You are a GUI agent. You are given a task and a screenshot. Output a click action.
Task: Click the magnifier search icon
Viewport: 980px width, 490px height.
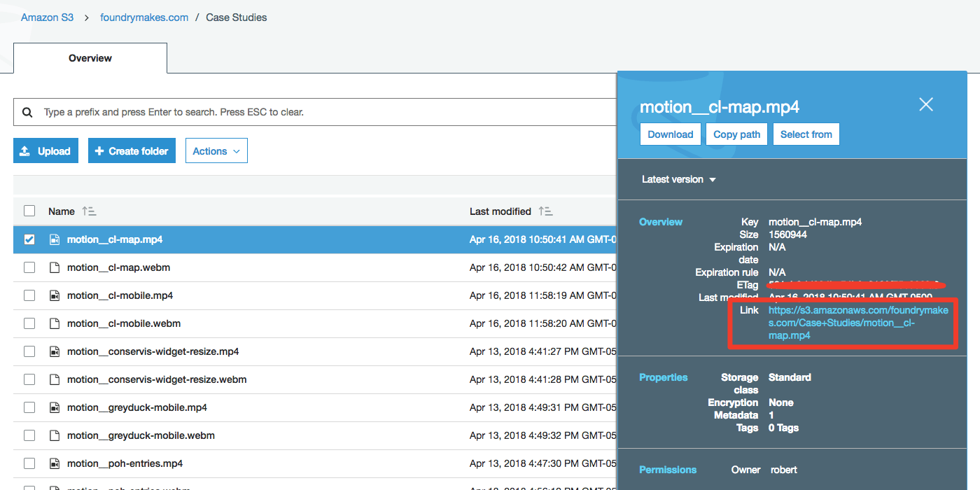point(27,112)
